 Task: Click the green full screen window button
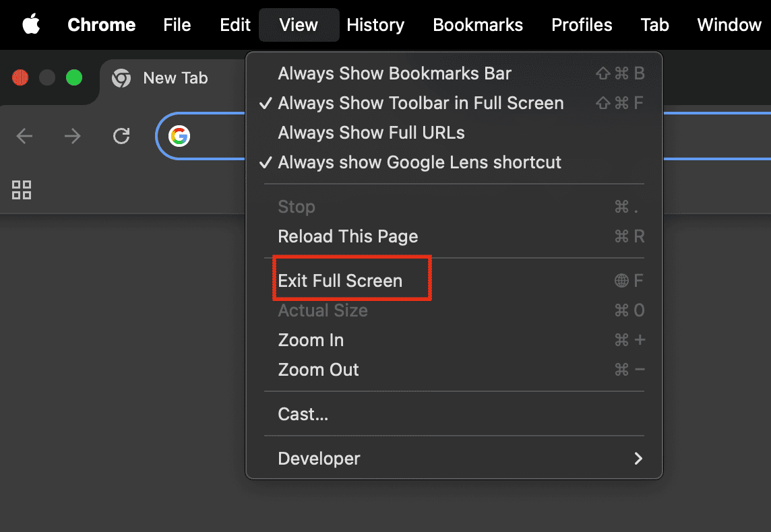73,78
